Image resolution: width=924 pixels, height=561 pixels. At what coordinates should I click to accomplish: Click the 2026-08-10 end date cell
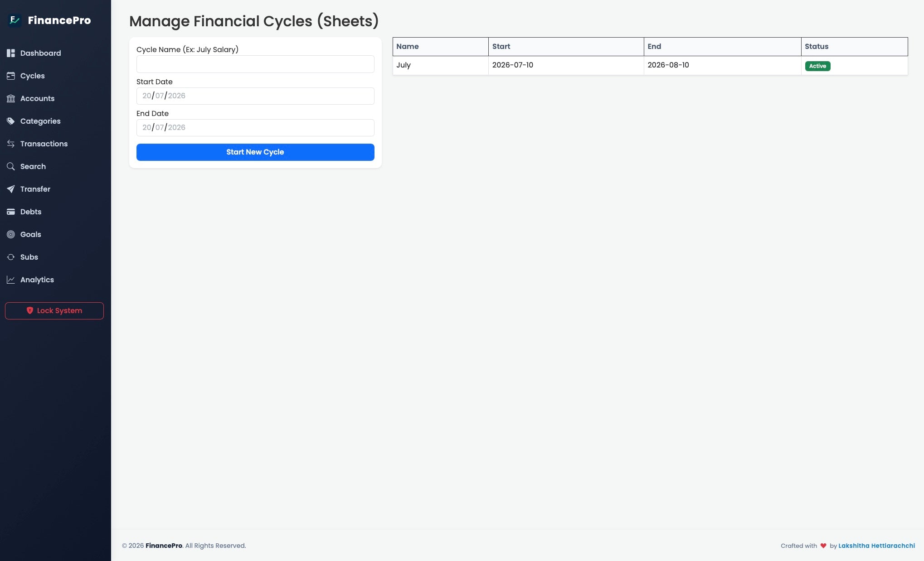click(722, 65)
